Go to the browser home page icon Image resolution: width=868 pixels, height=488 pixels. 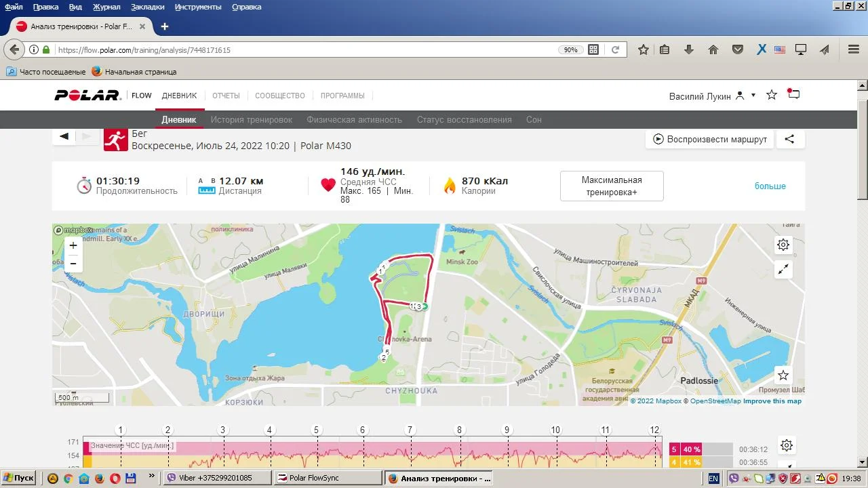click(713, 49)
